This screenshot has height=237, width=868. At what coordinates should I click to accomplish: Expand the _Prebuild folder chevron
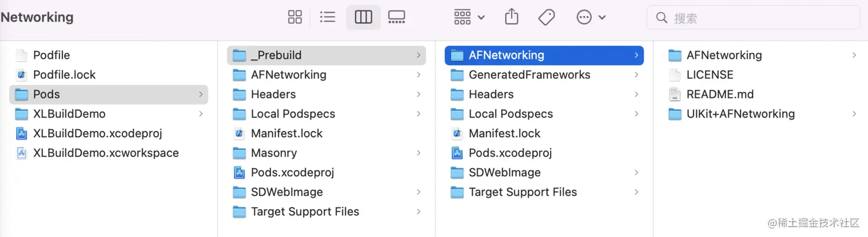[418, 55]
